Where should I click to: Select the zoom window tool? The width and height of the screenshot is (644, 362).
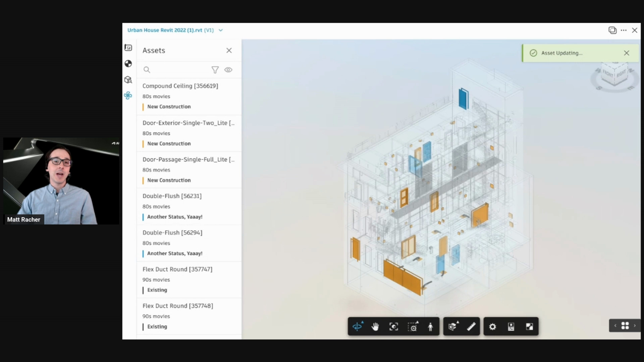pos(413,326)
